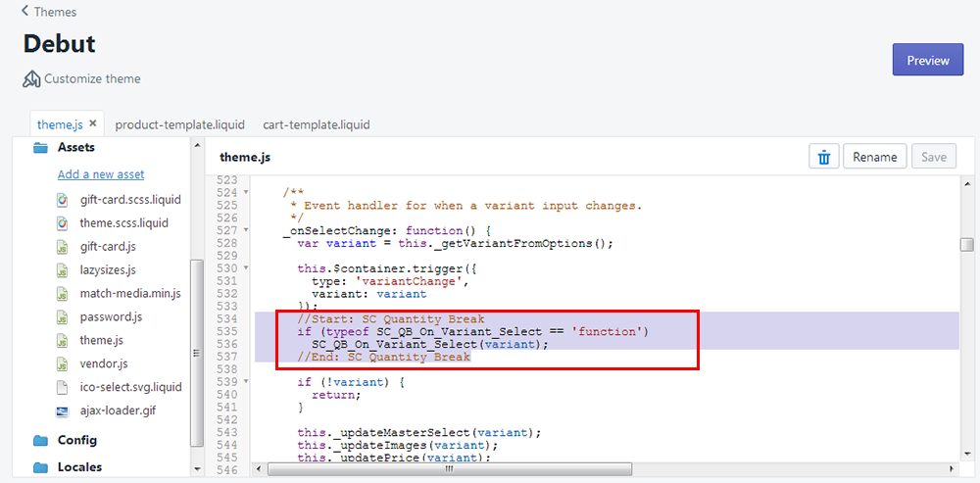This screenshot has width=980, height=483.
Task: Click the vendor.js file icon
Action: click(x=62, y=364)
